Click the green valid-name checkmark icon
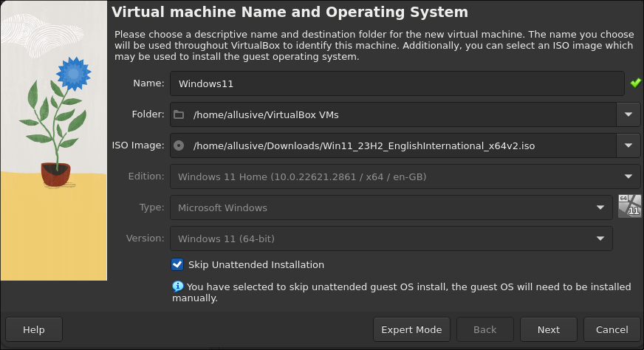Viewport: 644px width, 350px height. pos(635,83)
